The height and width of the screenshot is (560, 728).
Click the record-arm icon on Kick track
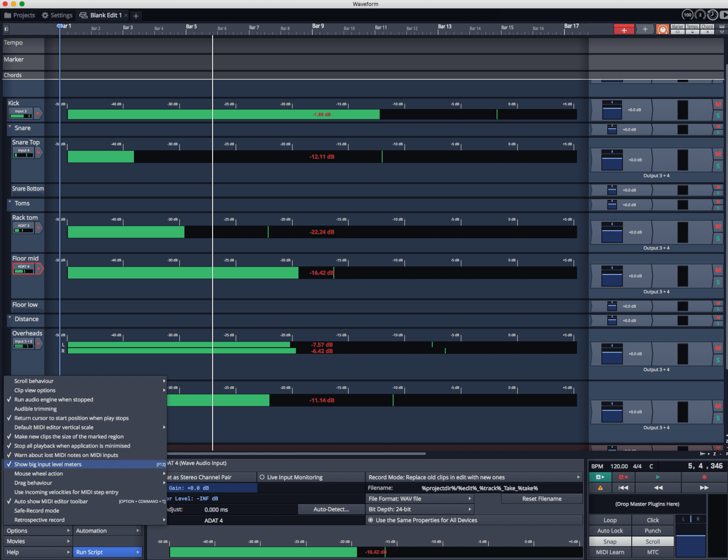[x=38, y=113]
